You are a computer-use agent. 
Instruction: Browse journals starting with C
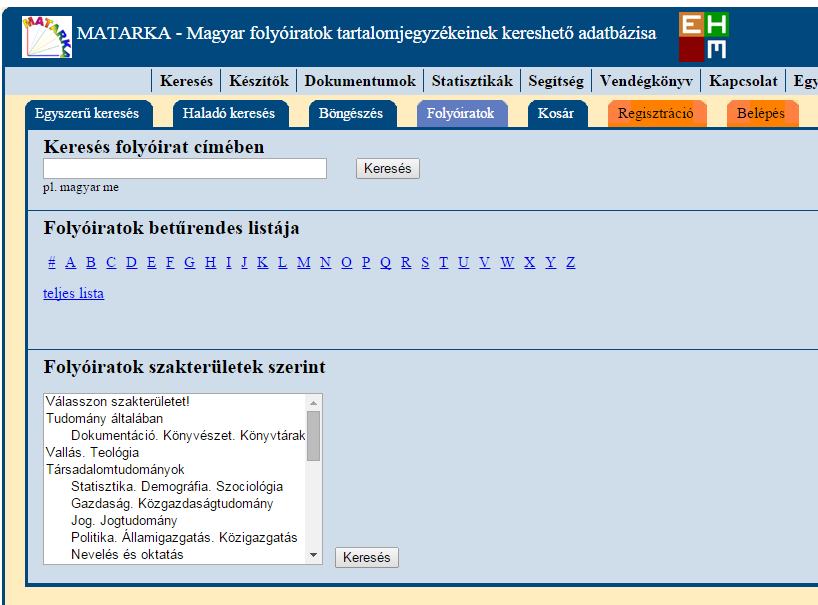point(111,262)
